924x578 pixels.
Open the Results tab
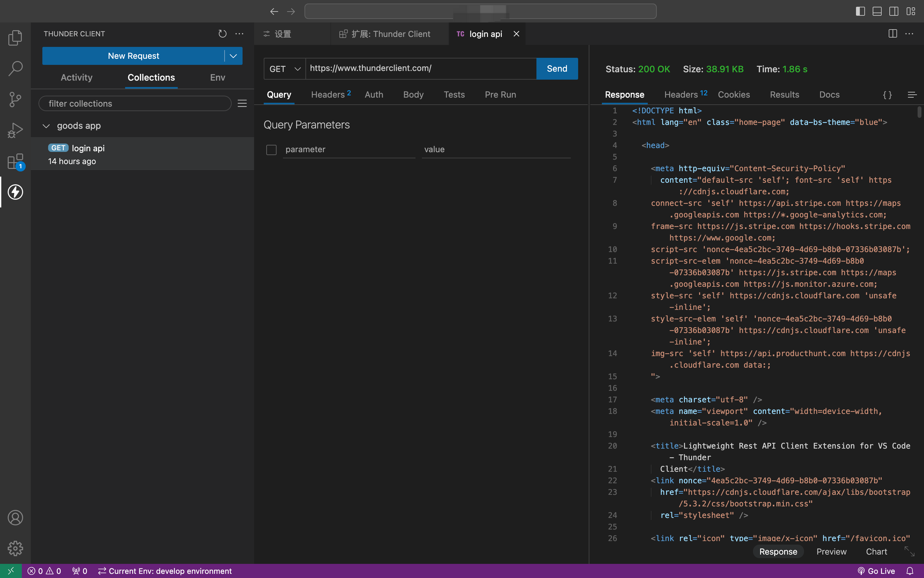click(784, 94)
